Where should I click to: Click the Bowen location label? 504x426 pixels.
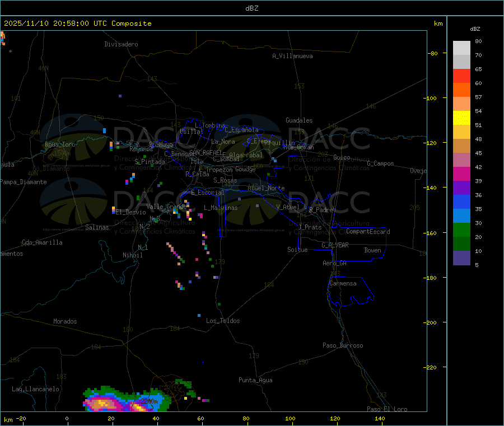pyautogui.click(x=373, y=250)
